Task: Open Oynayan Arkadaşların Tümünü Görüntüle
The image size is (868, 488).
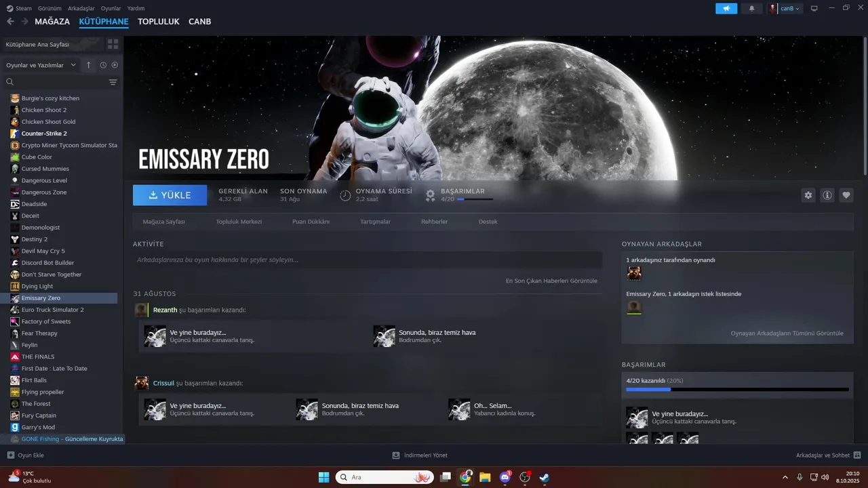Action: tap(787, 333)
